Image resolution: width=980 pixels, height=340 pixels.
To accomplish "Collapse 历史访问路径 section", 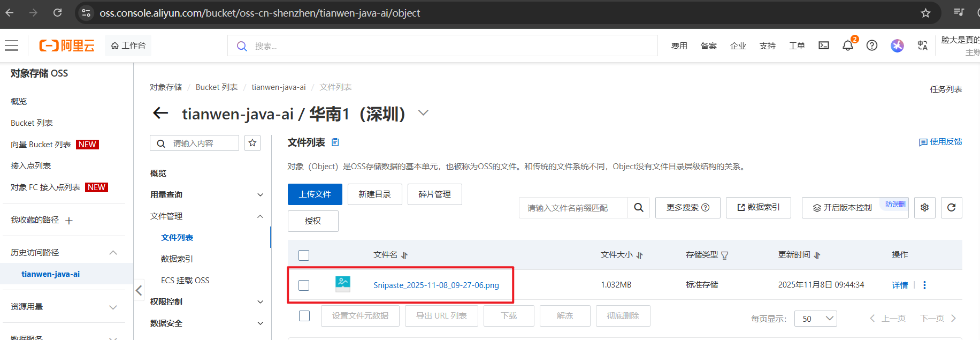I will [113, 253].
